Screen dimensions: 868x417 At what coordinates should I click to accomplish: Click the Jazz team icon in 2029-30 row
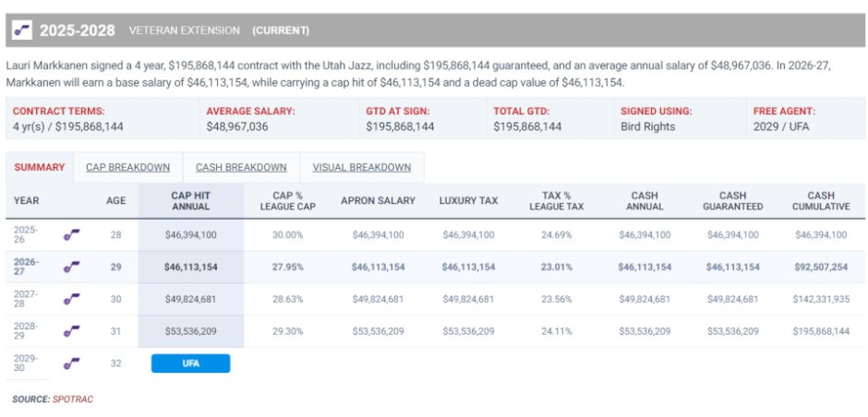point(71,363)
